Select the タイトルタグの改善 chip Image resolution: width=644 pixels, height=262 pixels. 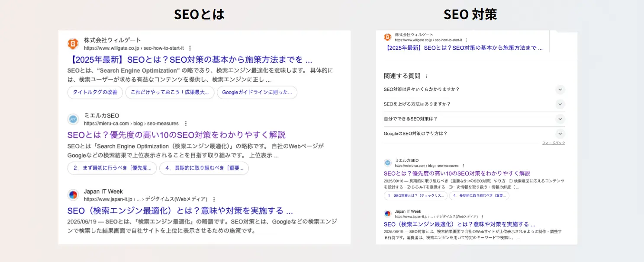(95, 93)
